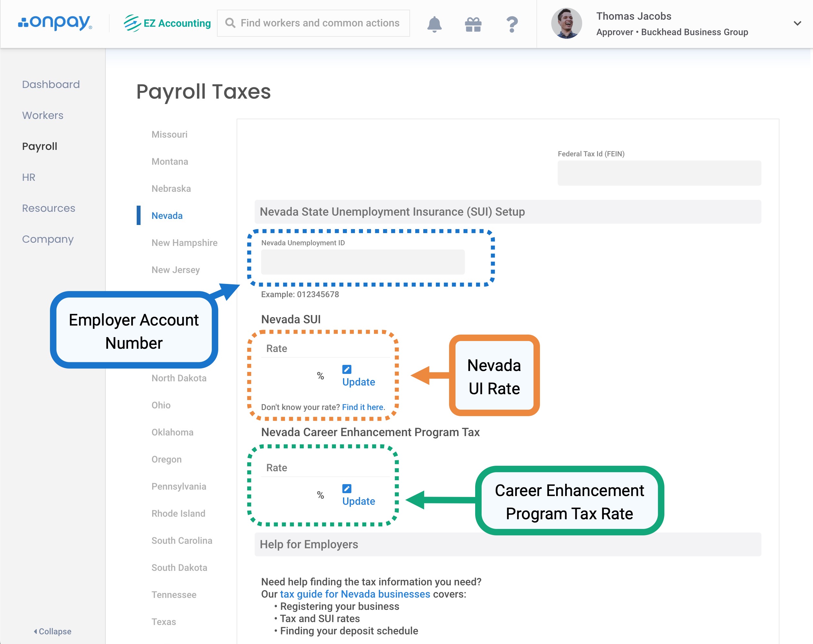
Task: Go to Company in sidebar
Action: coord(48,239)
